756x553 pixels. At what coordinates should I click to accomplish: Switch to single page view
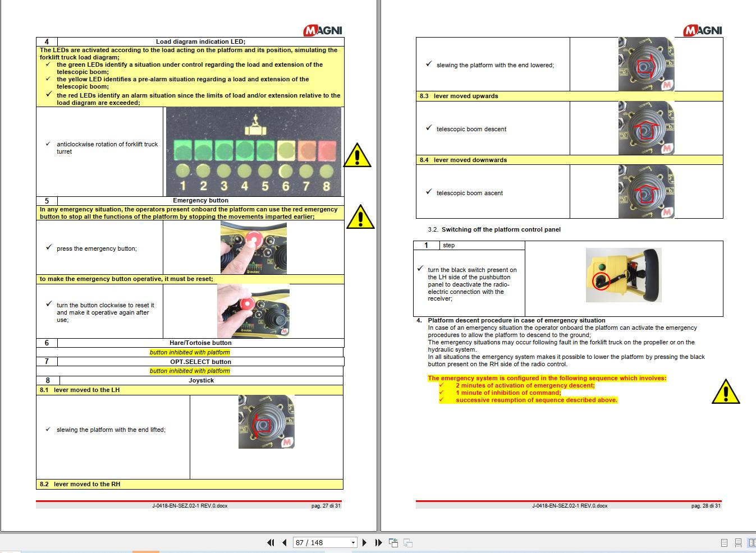724,543
